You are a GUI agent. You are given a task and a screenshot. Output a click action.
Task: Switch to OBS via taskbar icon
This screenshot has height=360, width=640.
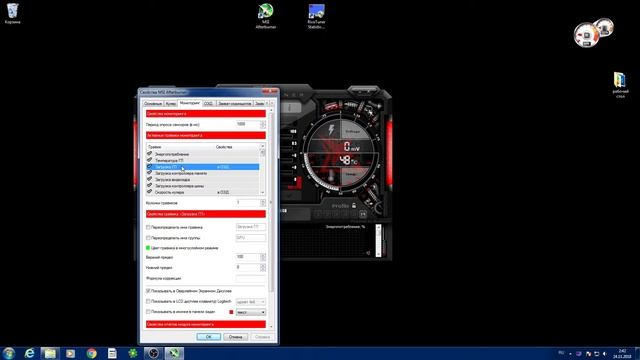pyautogui.click(x=153, y=353)
